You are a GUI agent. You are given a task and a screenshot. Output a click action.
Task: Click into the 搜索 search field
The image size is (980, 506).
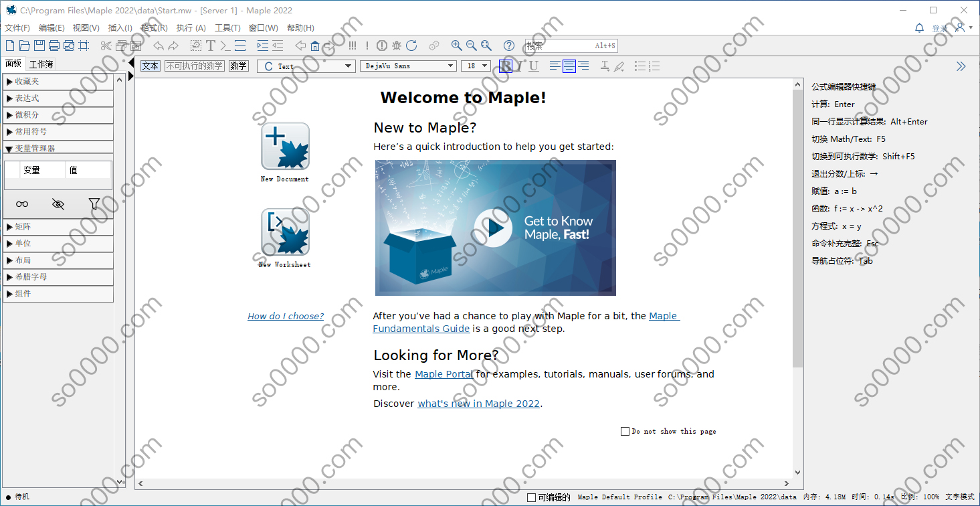(571, 46)
